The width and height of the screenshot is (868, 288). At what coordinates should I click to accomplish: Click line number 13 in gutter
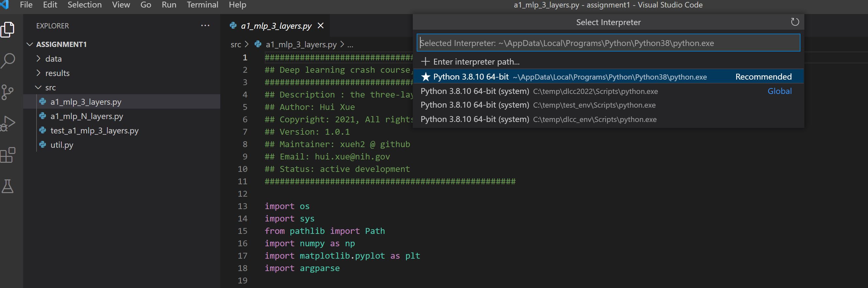pyautogui.click(x=242, y=206)
